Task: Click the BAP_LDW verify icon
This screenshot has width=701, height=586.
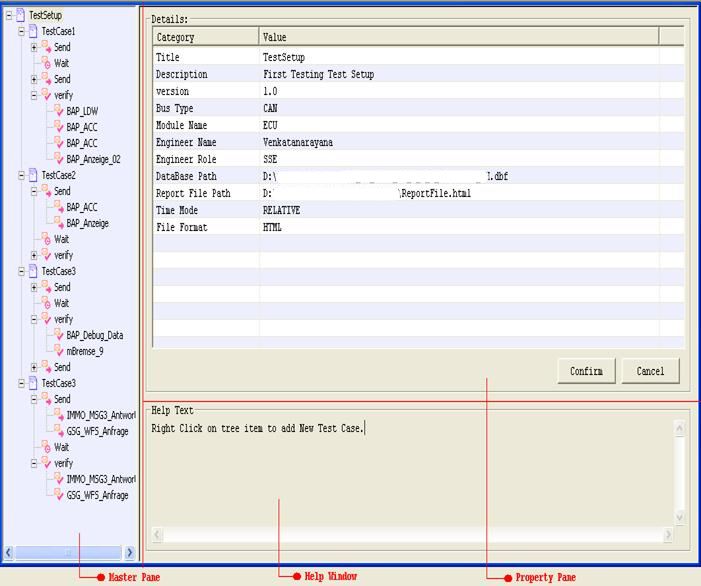Action: [59, 111]
